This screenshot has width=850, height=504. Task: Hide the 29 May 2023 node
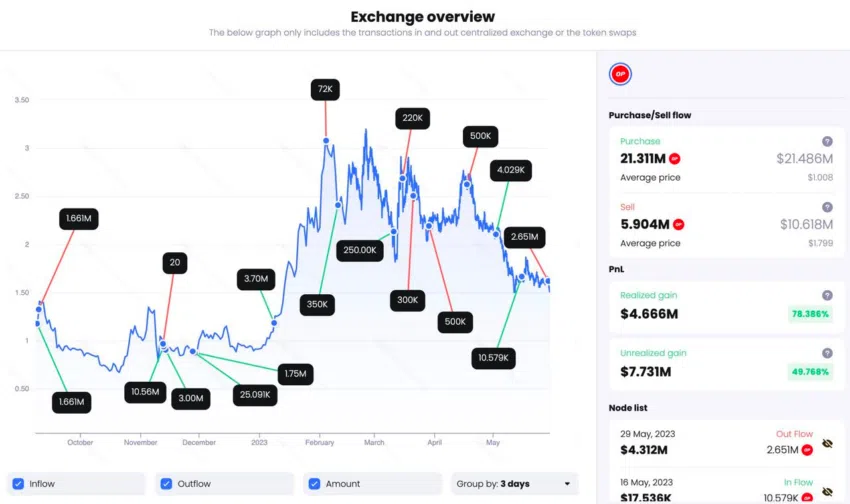pyautogui.click(x=827, y=444)
